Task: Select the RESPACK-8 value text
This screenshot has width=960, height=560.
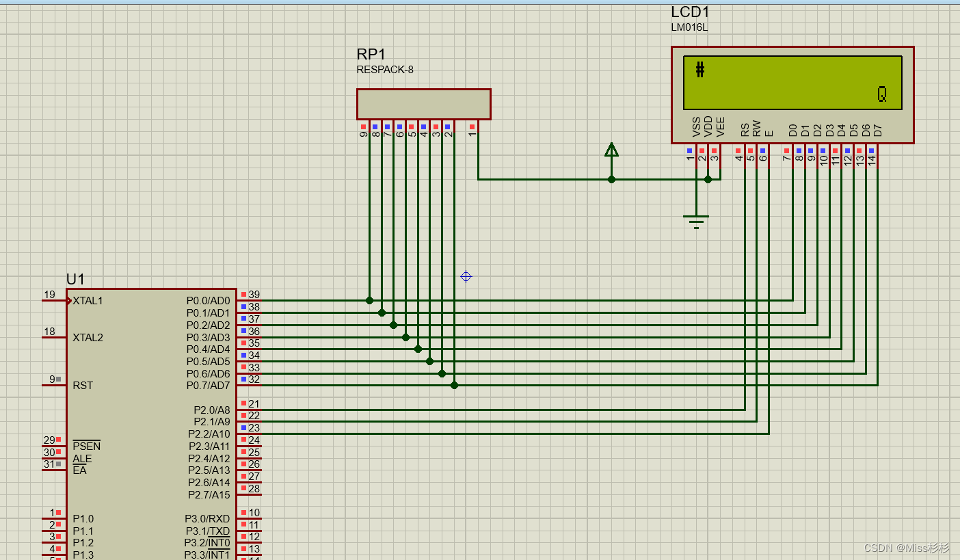Action: coord(385,70)
